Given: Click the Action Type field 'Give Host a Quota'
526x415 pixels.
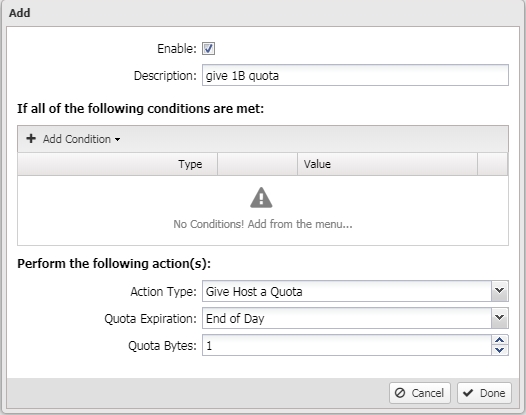Looking at the screenshot, I should point(347,291).
